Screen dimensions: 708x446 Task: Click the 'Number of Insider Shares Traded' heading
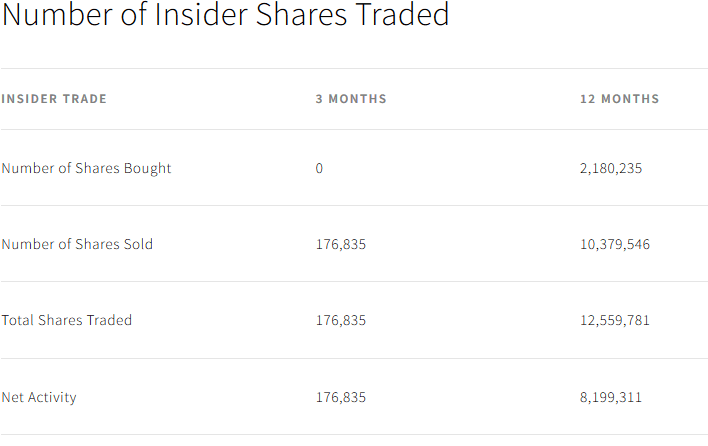[226, 16]
